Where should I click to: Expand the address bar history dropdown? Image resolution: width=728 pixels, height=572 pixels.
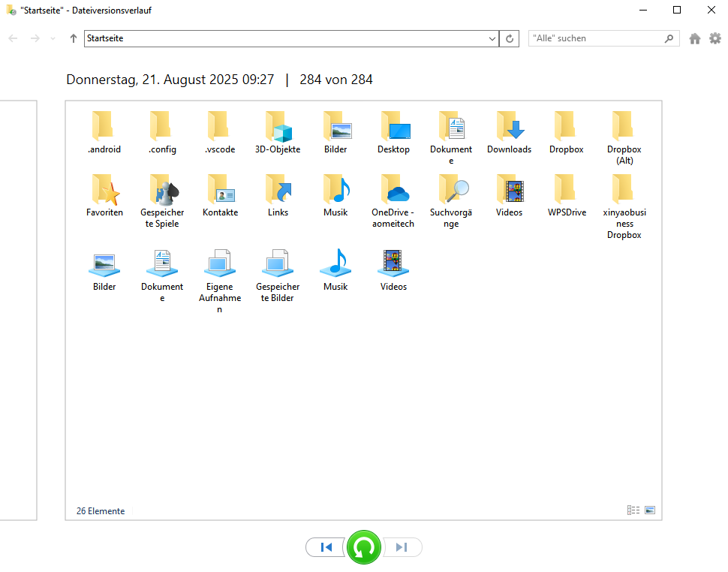[492, 38]
